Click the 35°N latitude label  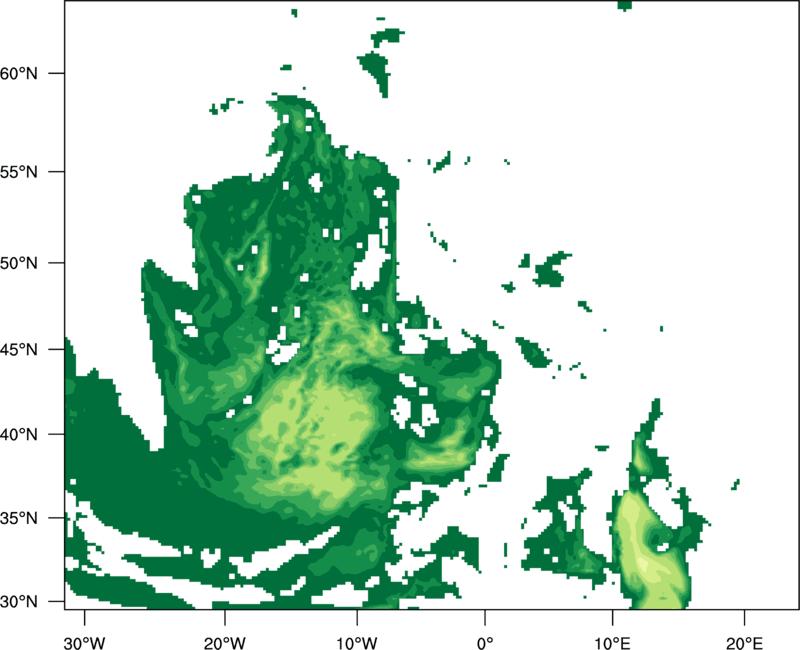[x=19, y=518]
